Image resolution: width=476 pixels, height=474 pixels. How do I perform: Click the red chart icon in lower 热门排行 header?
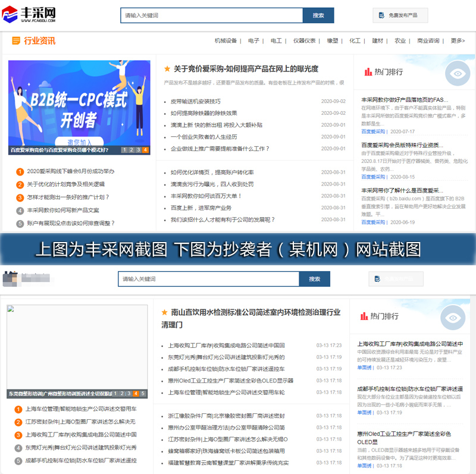pos(364,316)
